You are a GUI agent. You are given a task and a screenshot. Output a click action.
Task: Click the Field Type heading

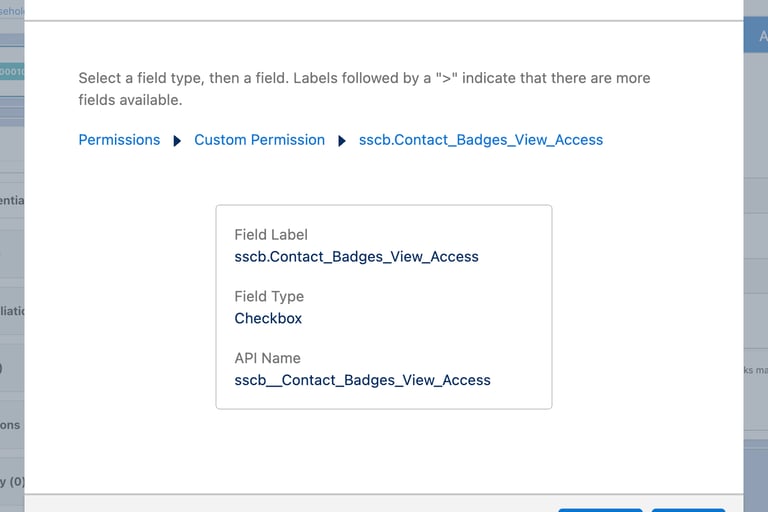269,296
